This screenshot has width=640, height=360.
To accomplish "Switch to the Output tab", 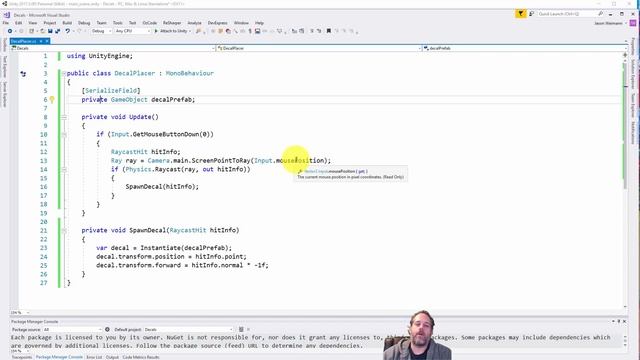I will pos(112,357).
